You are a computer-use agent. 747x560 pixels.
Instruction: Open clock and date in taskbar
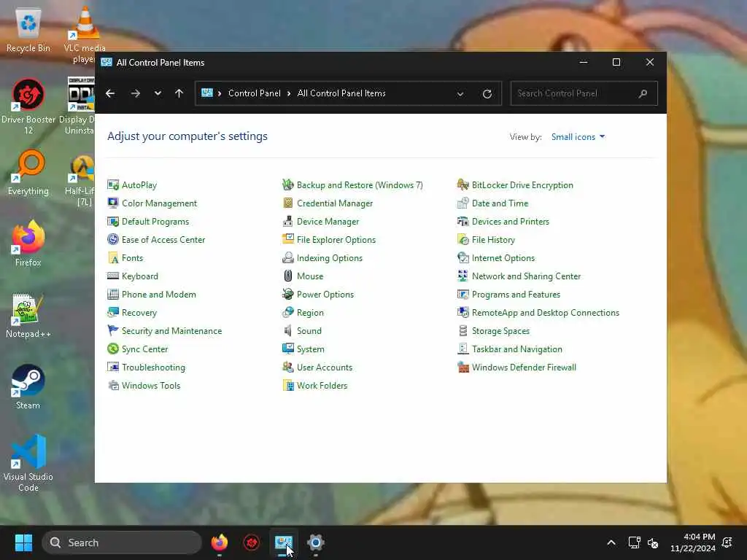tap(693, 542)
